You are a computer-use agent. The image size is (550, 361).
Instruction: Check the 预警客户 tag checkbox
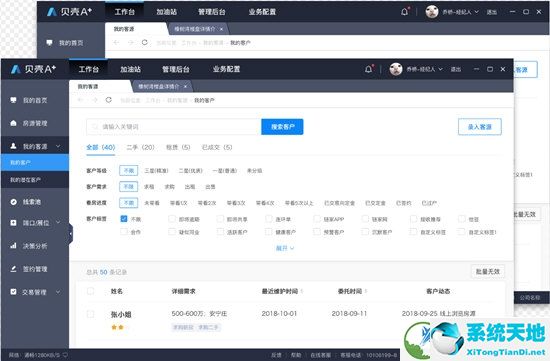coord(317,232)
